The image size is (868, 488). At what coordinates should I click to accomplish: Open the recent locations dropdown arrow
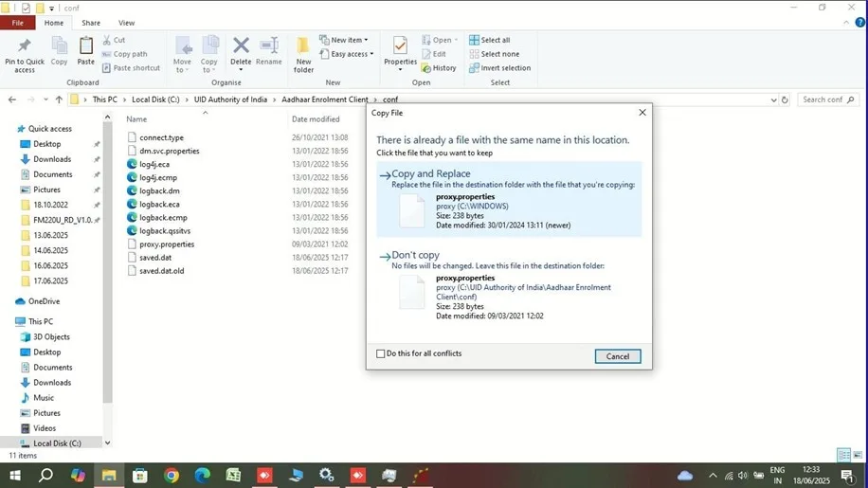tap(45, 99)
